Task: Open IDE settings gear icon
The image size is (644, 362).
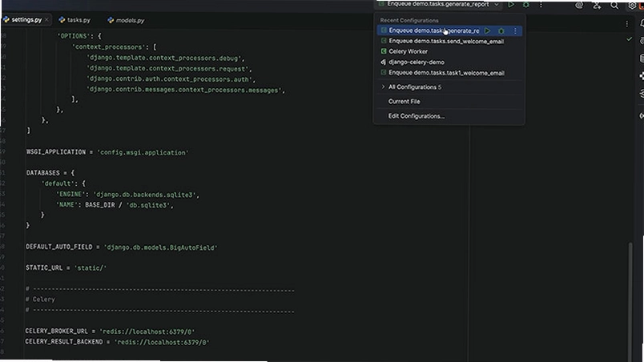Action: pyautogui.click(x=632, y=5)
